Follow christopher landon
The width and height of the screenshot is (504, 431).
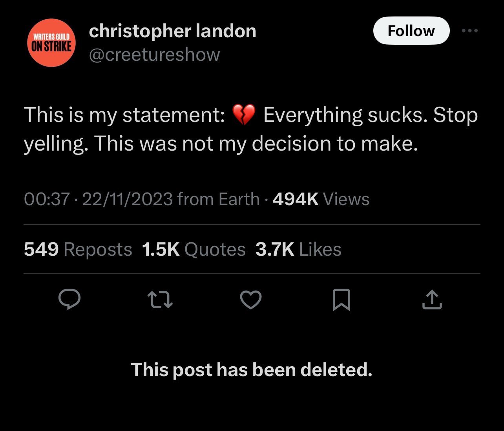pyautogui.click(x=411, y=31)
